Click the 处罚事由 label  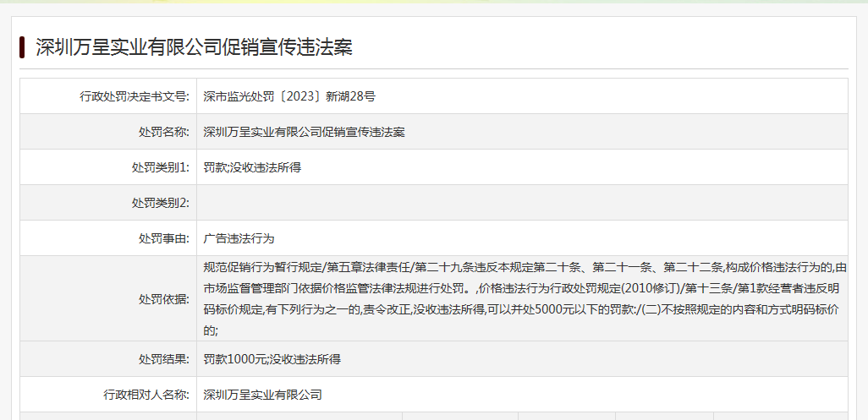point(164,239)
